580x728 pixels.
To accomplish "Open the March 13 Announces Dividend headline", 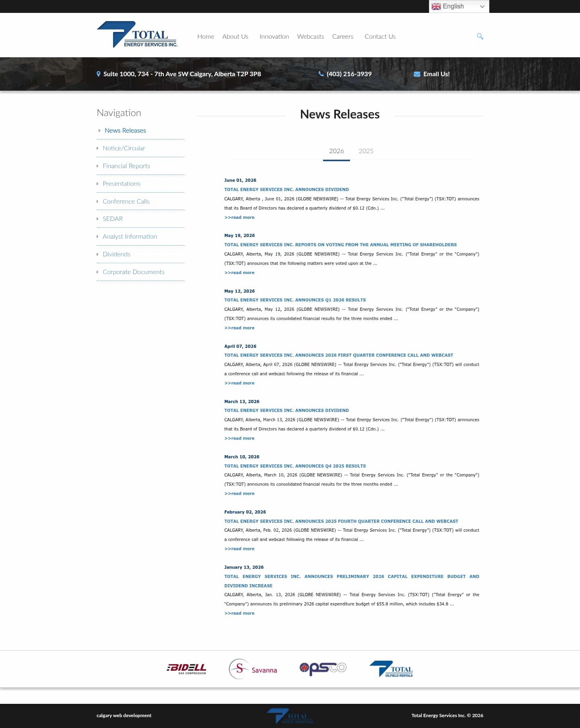I will pos(286,410).
